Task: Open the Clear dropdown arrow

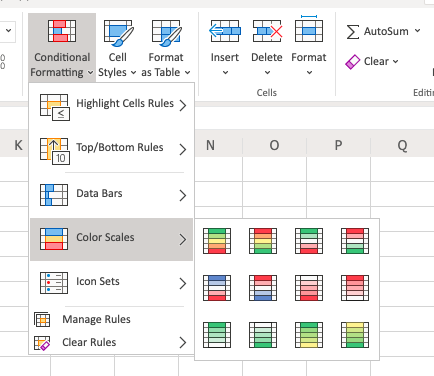Action: [396, 61]
